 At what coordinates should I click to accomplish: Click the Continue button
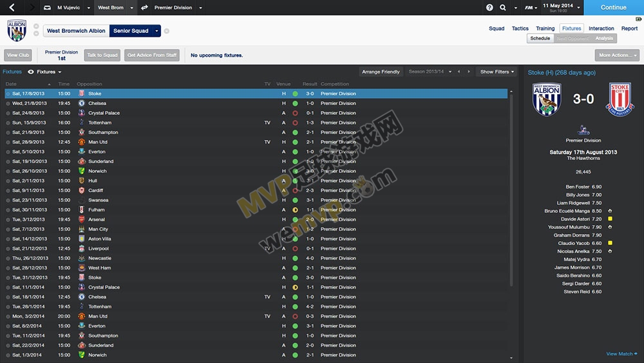[614, 7]
